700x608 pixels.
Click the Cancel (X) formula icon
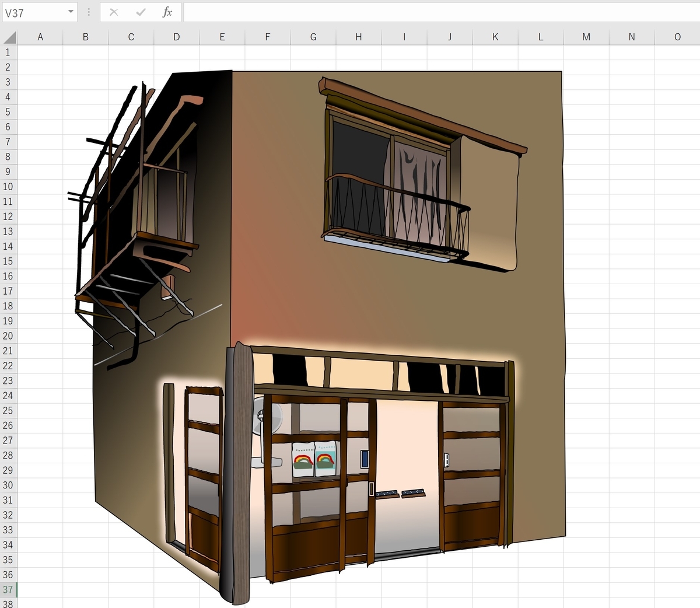pyautogui.click(x=114, y=12)
